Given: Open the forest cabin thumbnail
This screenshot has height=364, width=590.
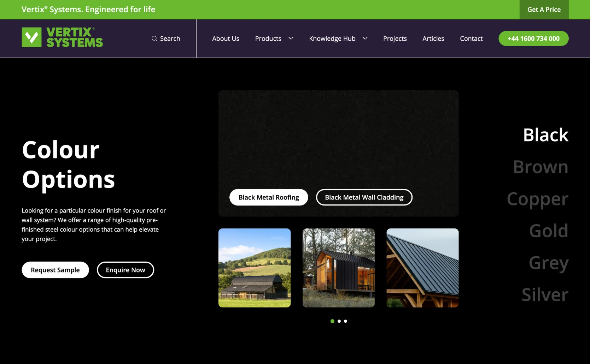Looking at the screenshot, I should point(339,268).
